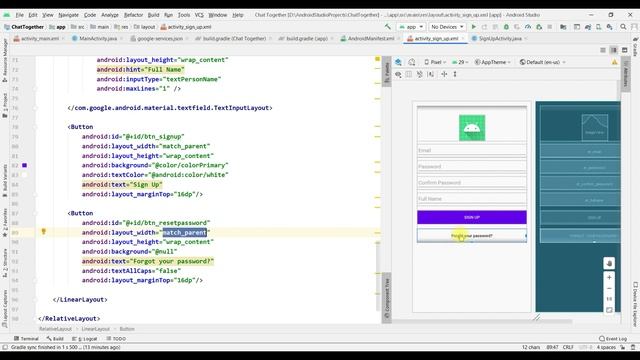Open the Logcat tool window

click(84, 339)
